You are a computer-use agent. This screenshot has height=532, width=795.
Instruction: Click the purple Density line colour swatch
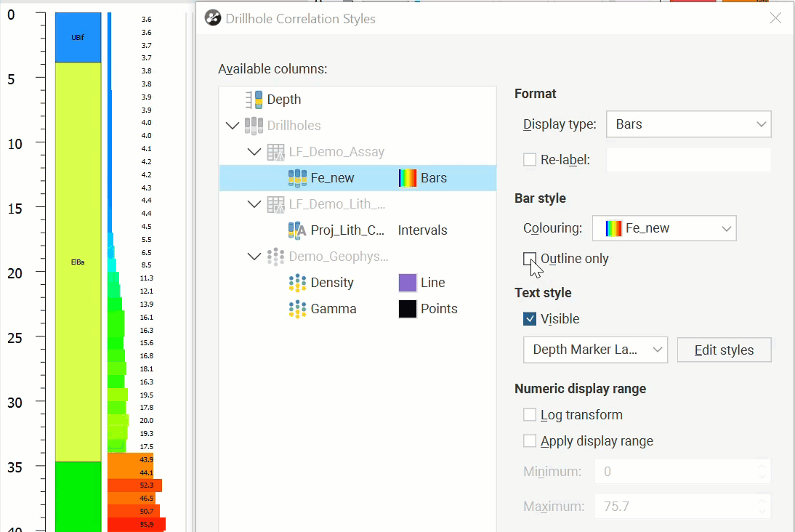pyautogui.click(x=408, y=283)
